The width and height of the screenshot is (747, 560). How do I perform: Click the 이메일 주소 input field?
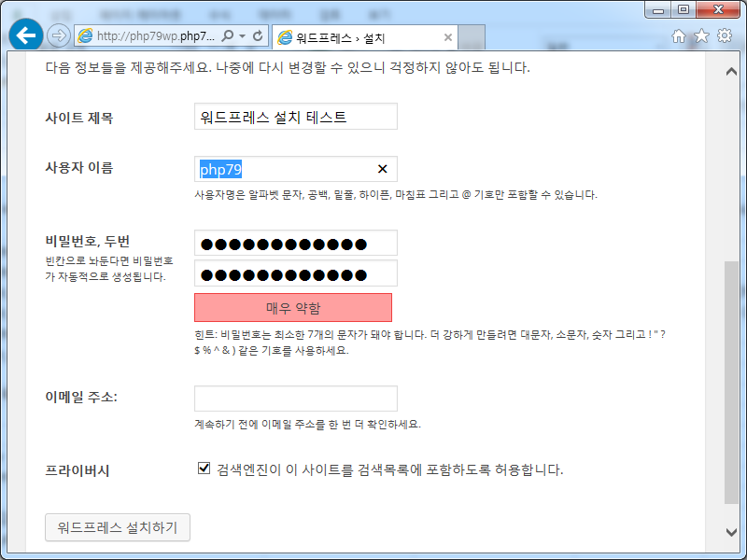pos(296,399)
